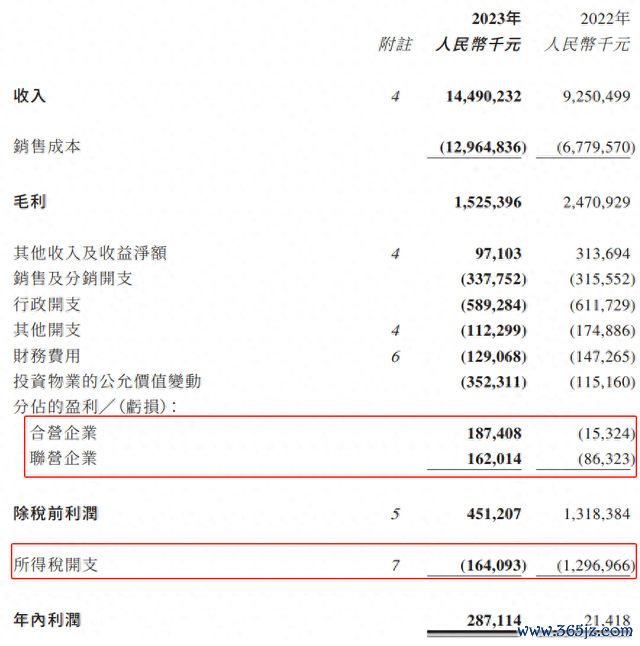Screen dimensions: 640x646
Task: Click the 其他開支 row label
Action: tap(47, 330)
